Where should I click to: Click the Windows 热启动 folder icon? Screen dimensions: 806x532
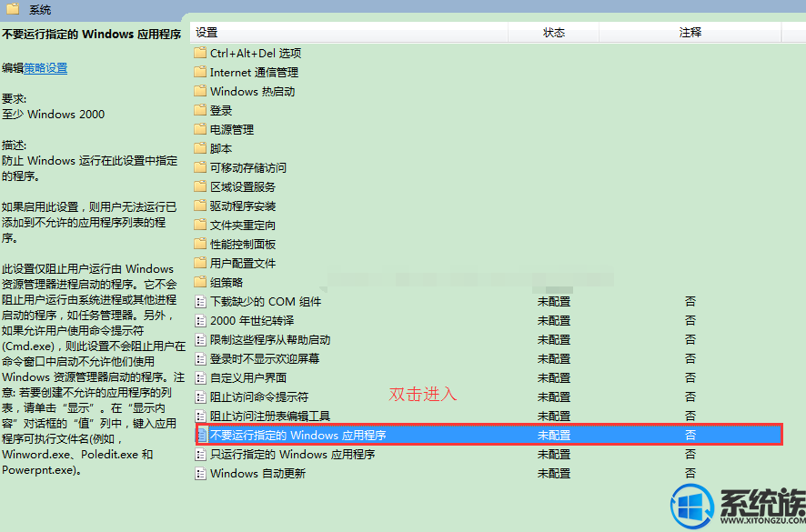pos(200,91)
